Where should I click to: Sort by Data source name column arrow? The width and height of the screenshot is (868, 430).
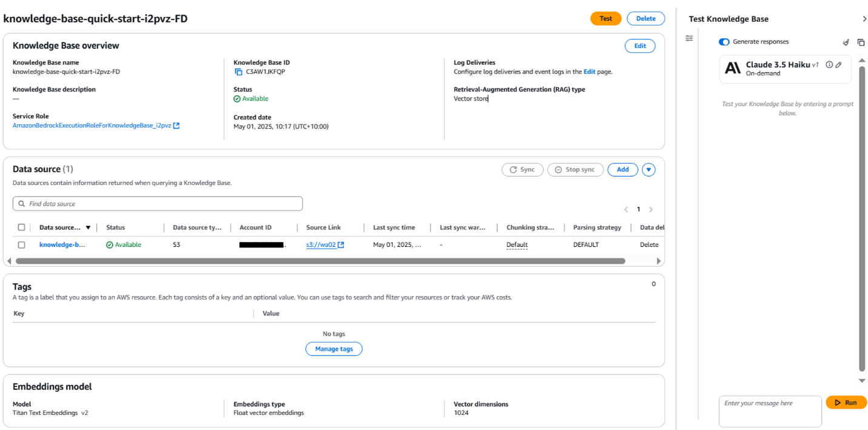88,228
